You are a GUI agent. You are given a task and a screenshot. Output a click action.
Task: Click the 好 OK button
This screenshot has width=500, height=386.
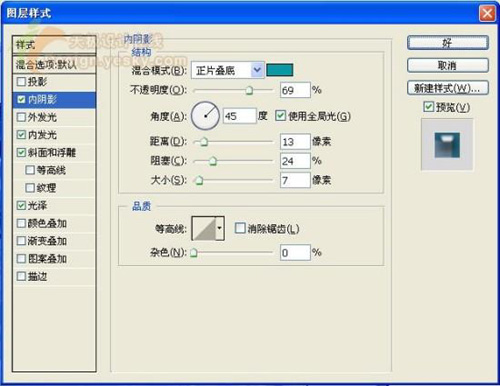[x=448, y=43]
